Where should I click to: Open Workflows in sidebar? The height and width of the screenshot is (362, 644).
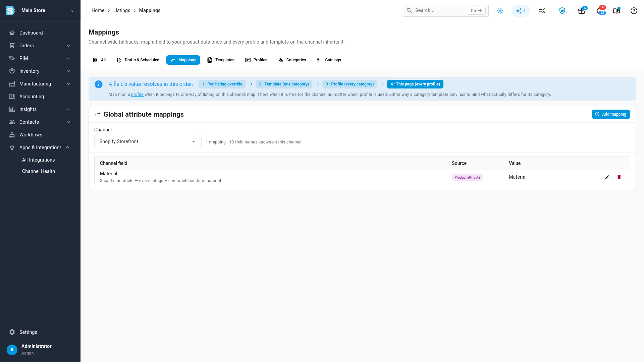[x=40, y=135]
